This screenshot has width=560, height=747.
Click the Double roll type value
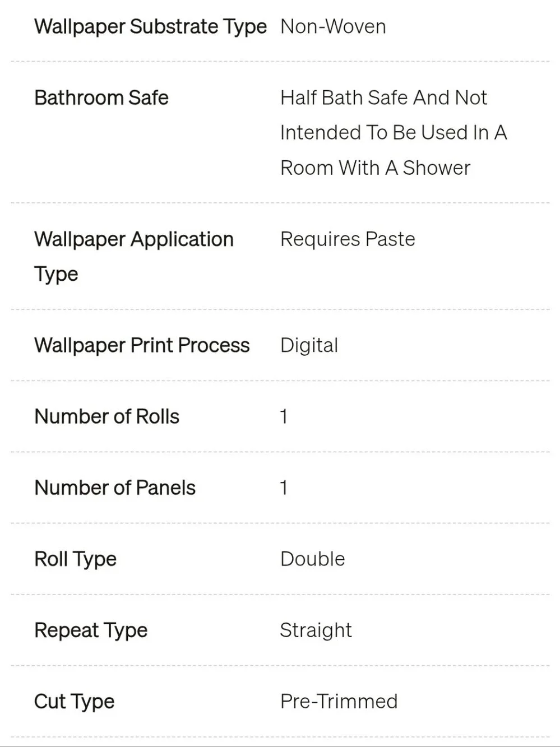pos(313,559)
